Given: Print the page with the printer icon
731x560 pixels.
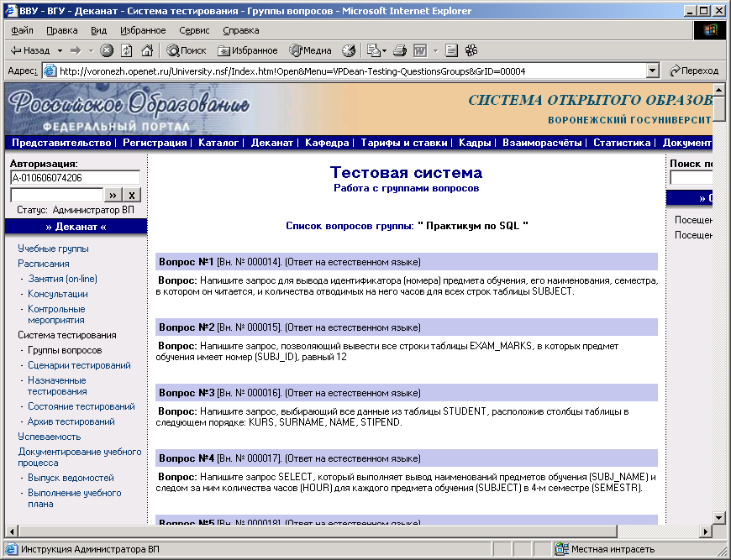Looking at the screenshot, I should [400, 50].
